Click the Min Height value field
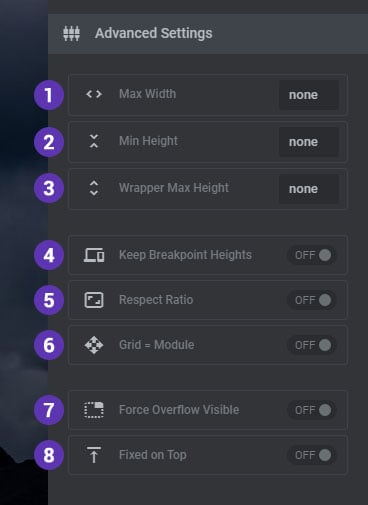This screenshot has width=368, height=505. click(x=309, y=142)
